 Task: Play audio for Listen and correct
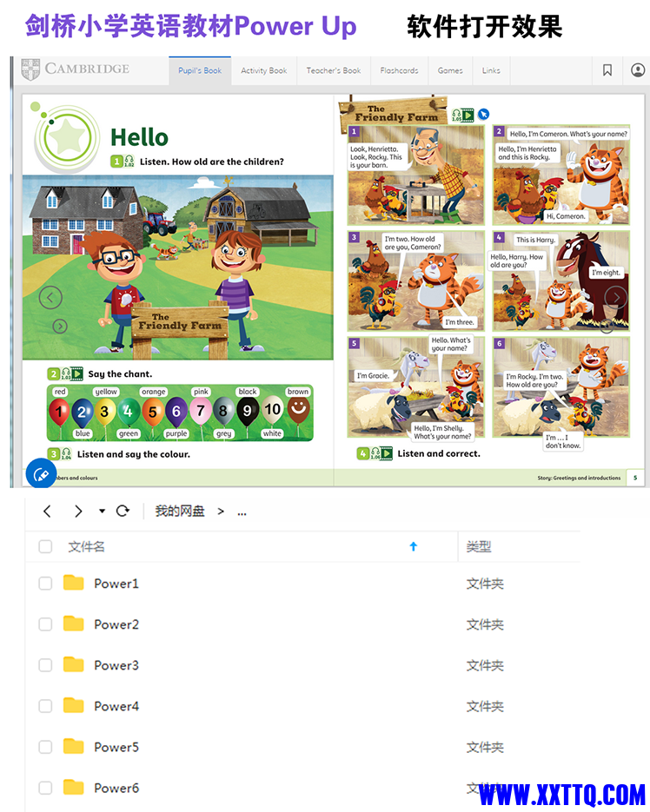(x=375, y=453)
